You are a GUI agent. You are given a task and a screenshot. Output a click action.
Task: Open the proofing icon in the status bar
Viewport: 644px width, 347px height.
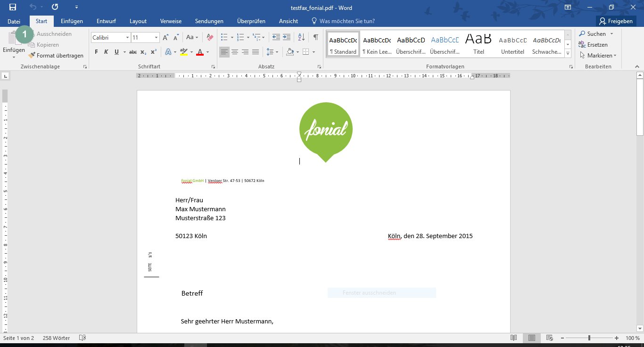(x=83, y=338)
